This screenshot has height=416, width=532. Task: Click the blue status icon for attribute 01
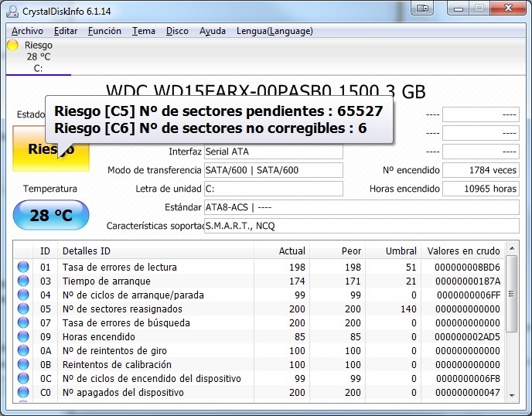pos(23,267)
